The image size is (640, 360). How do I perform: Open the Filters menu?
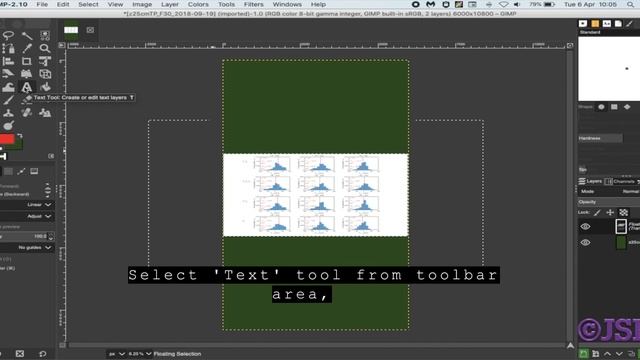click(253, 4)
